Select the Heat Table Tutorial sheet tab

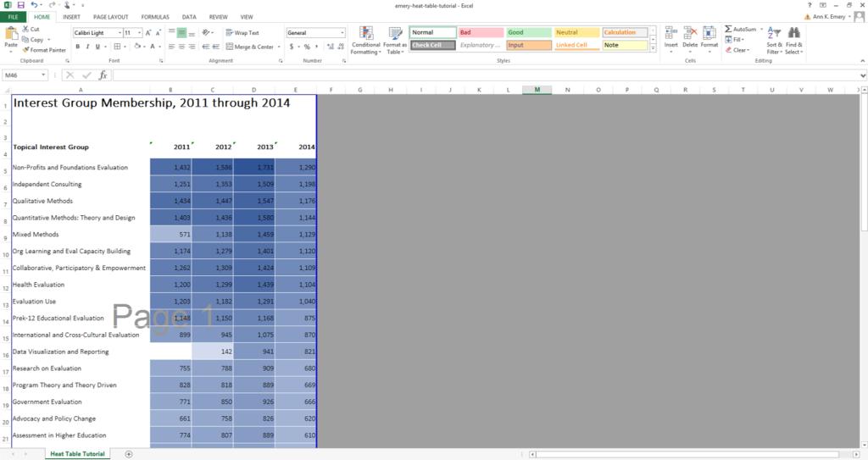click(x=77, y=454)
